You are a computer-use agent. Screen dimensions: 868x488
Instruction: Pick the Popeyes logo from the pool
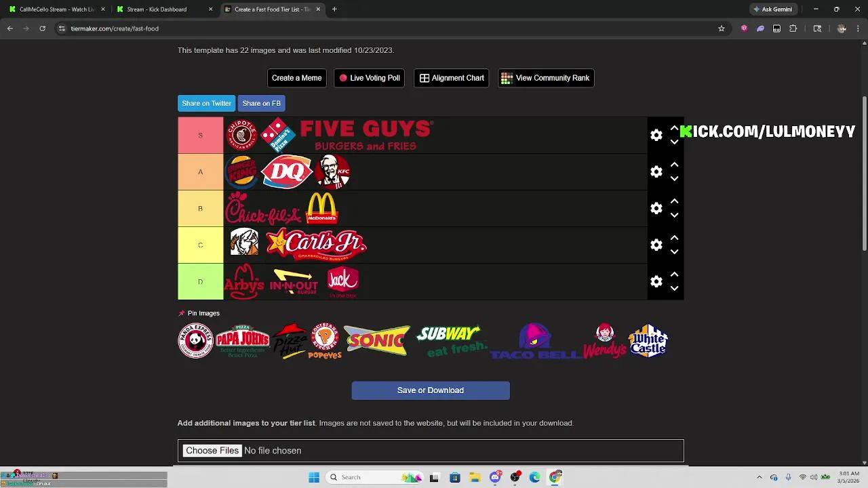click(x=325, y=341)
